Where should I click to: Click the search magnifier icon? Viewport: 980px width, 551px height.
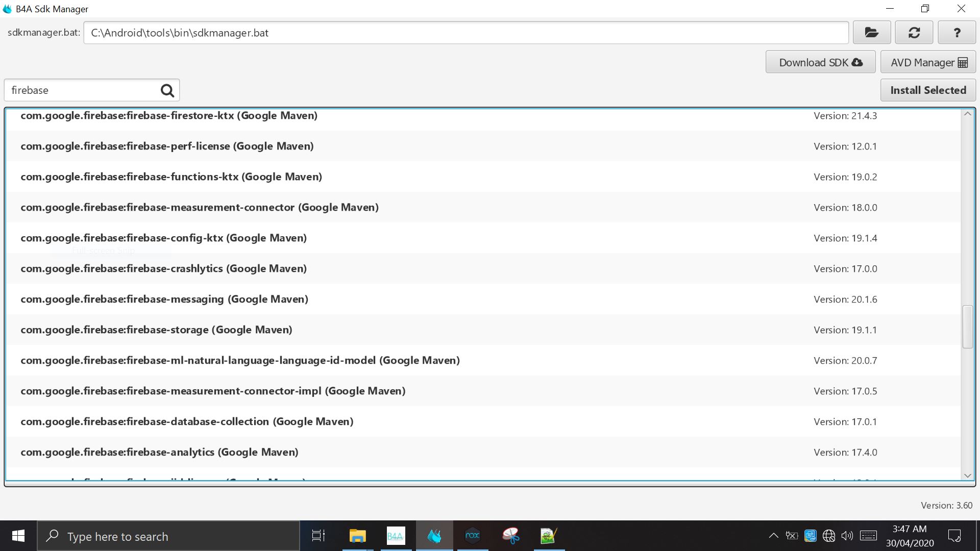167,90
